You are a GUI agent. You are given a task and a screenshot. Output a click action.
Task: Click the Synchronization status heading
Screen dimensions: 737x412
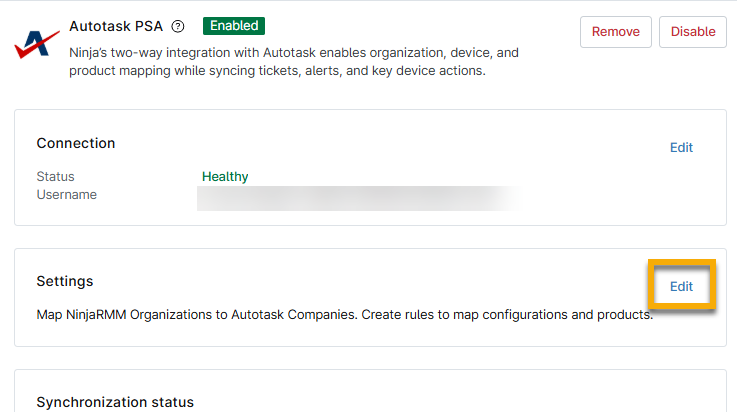coord(115,402)
